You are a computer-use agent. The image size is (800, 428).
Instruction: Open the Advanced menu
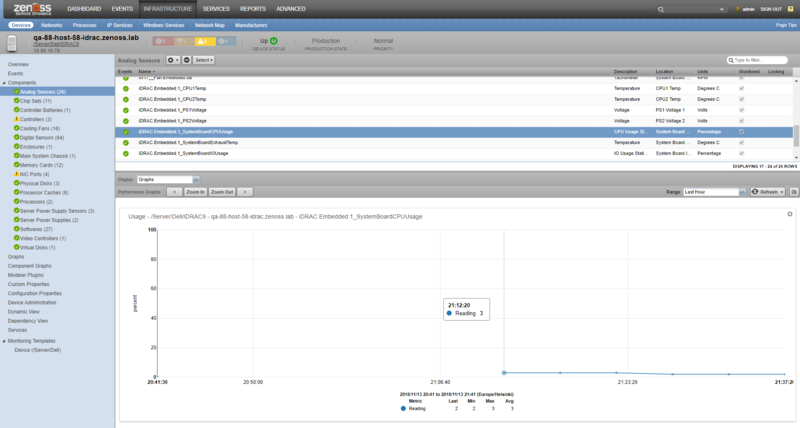291,9
